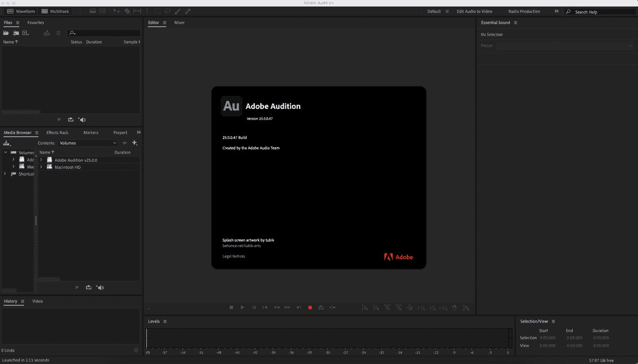Click the Radio Production workspace button

pos(525,11)
